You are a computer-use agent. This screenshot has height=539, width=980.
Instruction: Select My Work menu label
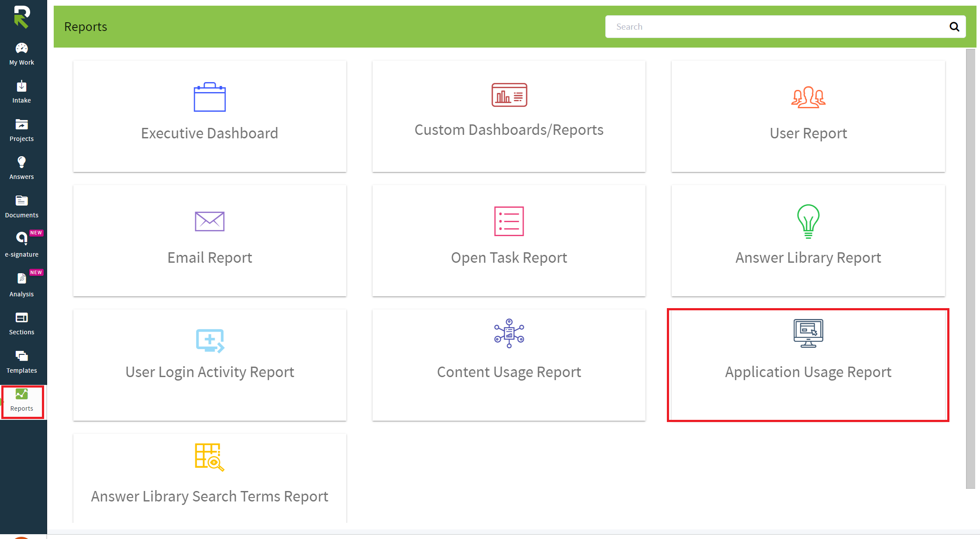point(22,62)
